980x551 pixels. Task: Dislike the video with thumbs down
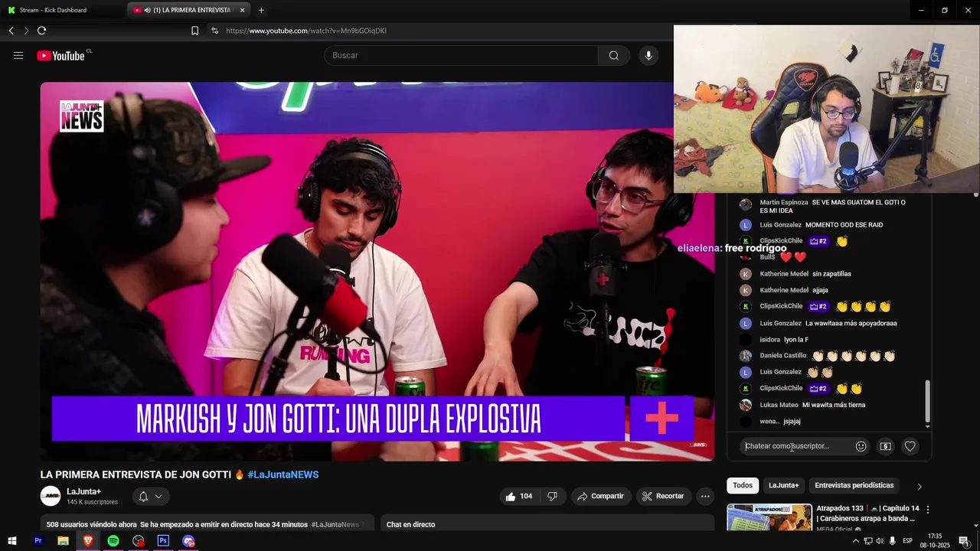pos(552,496)
